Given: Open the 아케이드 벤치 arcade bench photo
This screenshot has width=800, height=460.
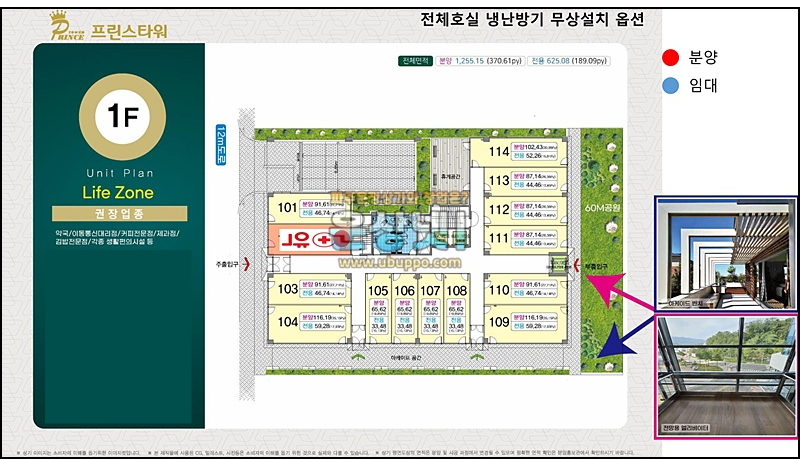Looking at the screenshot, I should [x=726, y=253].
